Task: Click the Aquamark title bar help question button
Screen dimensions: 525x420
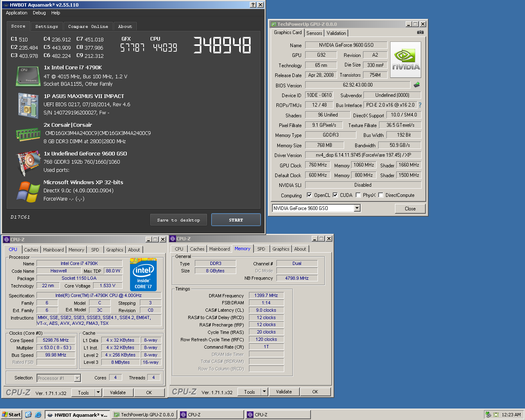Action: click(x=253, y=5)
